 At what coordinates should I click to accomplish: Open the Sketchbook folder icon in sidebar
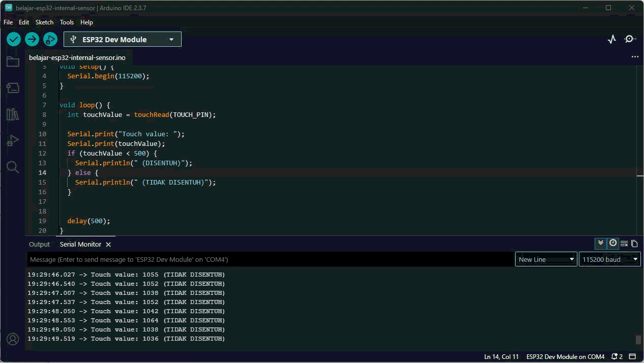[x=13, y=62]
